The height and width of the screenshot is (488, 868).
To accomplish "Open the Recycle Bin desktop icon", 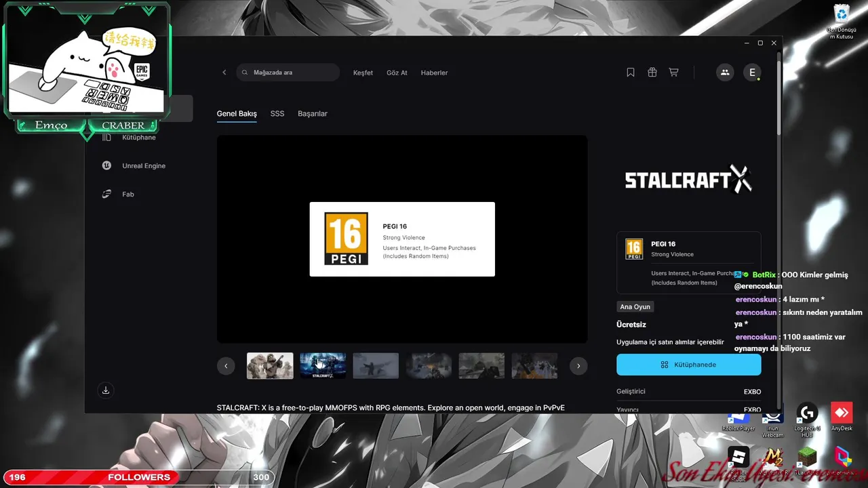I will click(842, 21).
